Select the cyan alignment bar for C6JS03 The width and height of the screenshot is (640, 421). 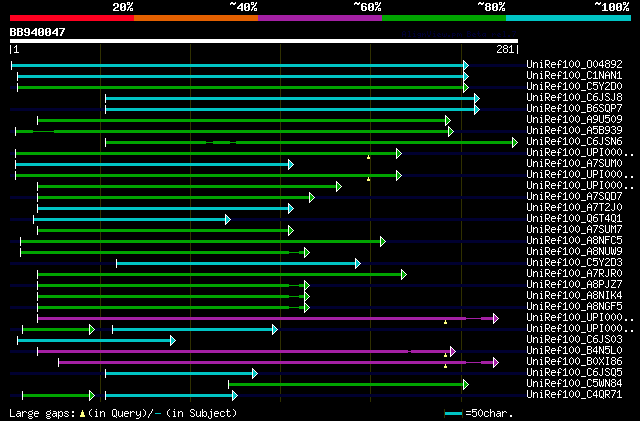click(x=96, y=341)
